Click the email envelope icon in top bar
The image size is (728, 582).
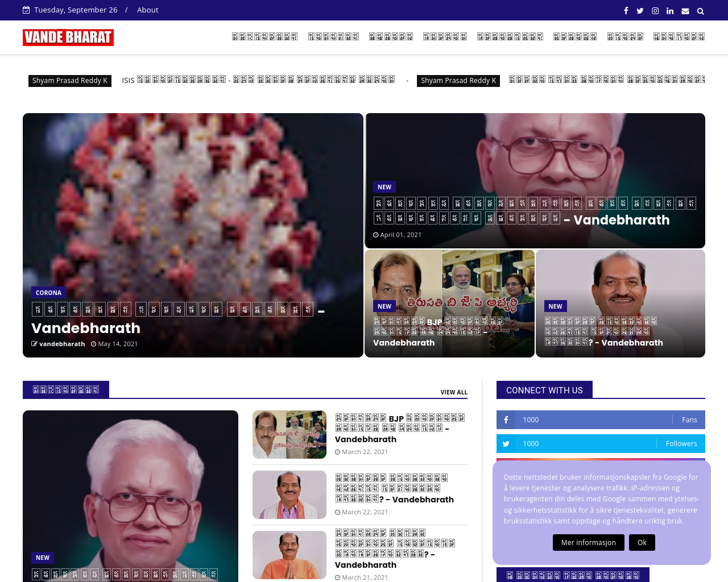pyautogui.click(x=685, y=11)
